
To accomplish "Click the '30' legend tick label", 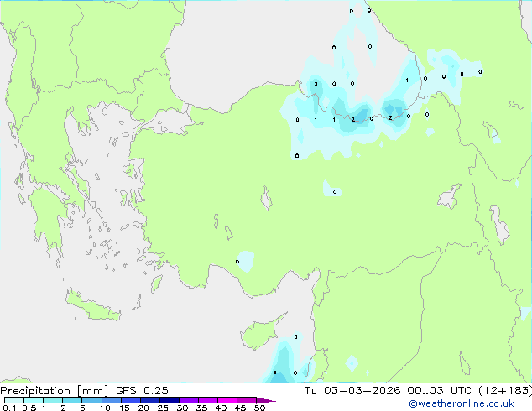I will pyautogui.click(x=182, y=408).
